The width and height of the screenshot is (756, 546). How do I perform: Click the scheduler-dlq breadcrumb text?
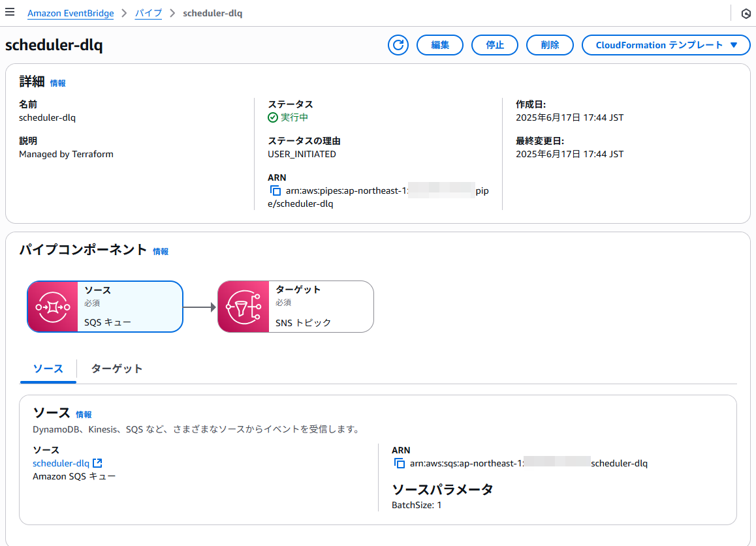(213, 14)
